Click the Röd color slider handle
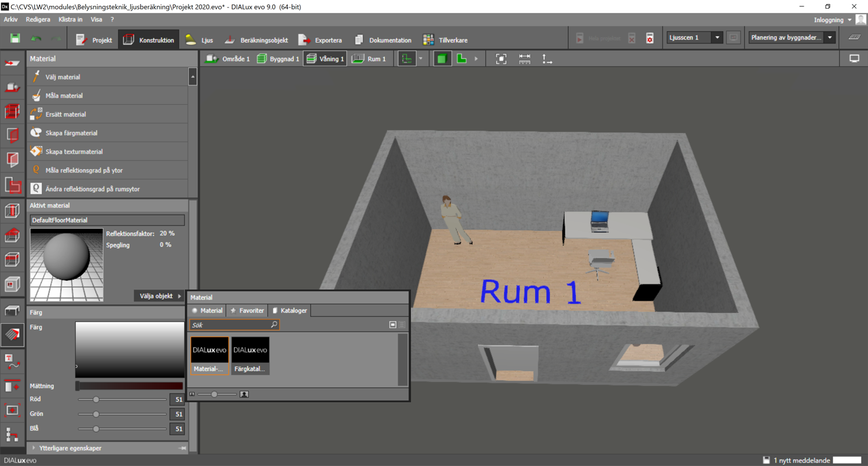Image resolution: width=868 pixels, height=466 pixels. (x=96, y=399)
